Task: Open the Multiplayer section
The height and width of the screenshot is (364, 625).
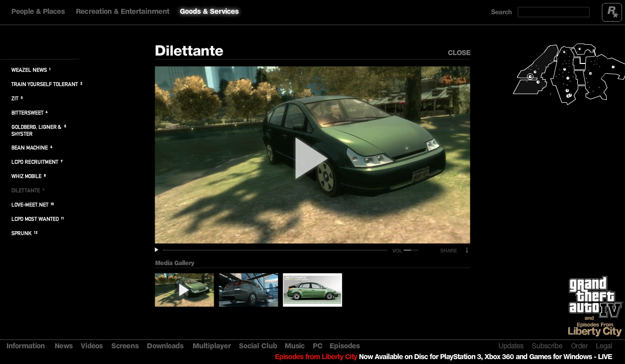Action: pos(212,346)
